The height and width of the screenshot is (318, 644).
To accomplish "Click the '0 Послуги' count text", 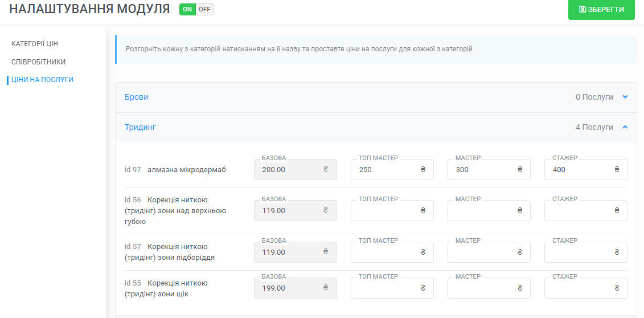I will point(594,97).
